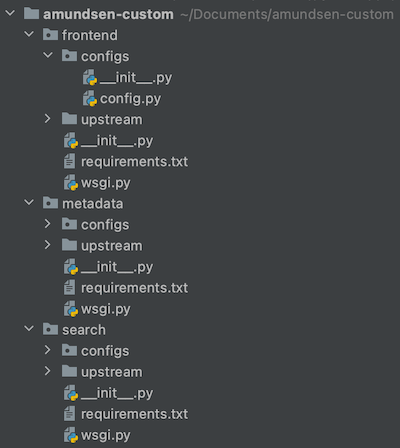Click the Python icon of config.py

coord(90,98)
